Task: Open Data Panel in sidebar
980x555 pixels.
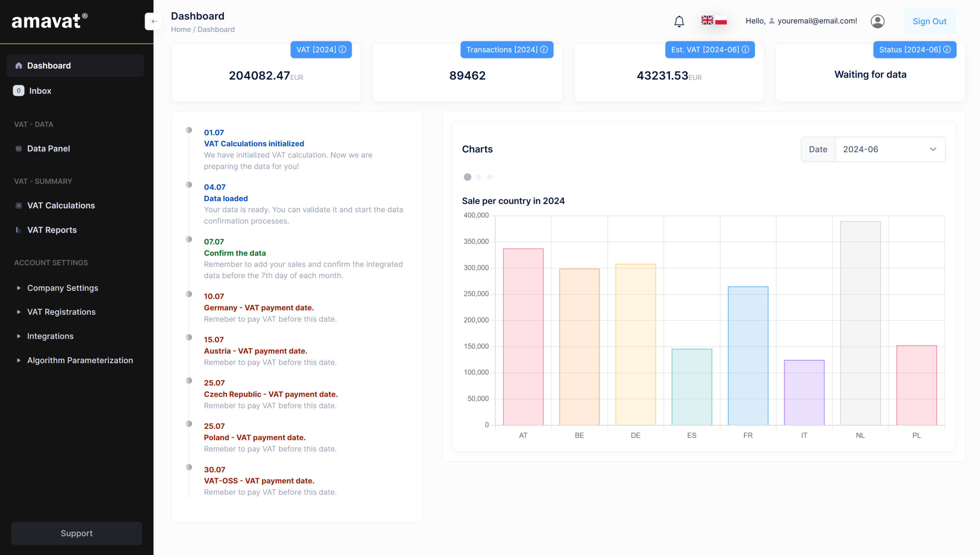Action: coord(48,149)
